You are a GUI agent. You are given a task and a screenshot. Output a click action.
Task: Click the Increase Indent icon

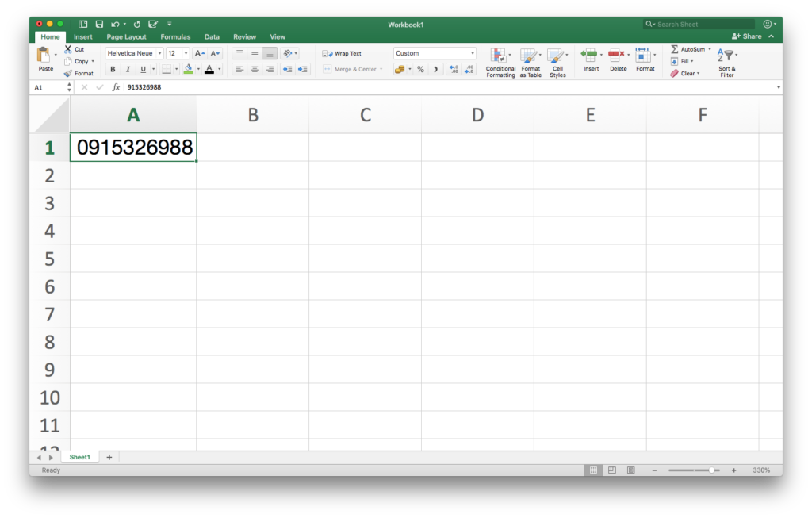click(x=302, y=70)
